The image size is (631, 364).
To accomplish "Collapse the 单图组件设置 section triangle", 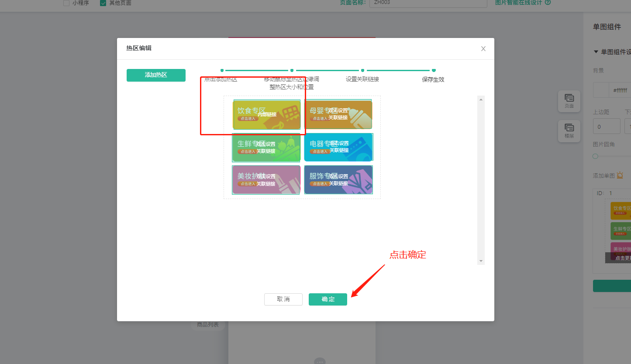I will click(x=596, y=52).
